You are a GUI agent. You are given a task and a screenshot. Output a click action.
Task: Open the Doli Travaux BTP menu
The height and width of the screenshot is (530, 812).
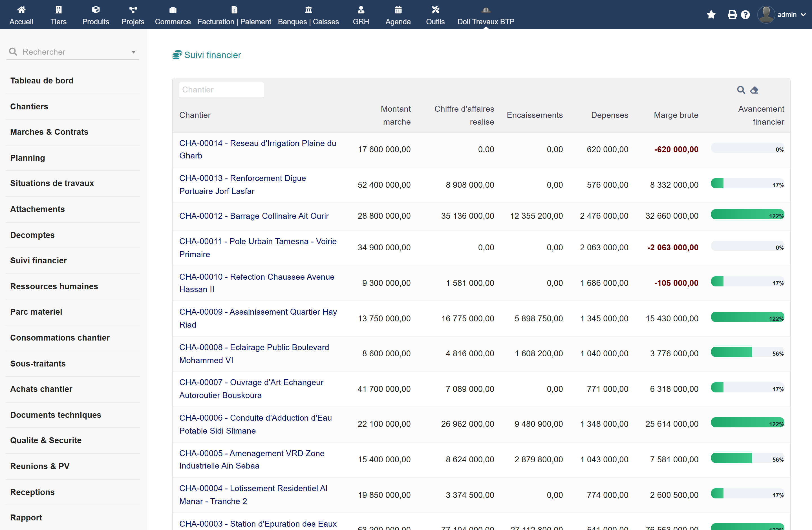[486, 15]
